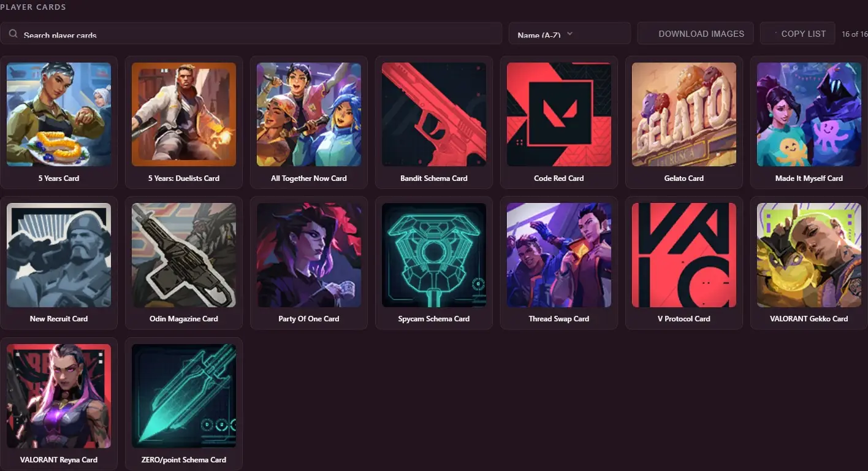Screen dimensions: 868x471
Task: Click the "VALORANT Reyna Card" label
Action: point(59,460)
